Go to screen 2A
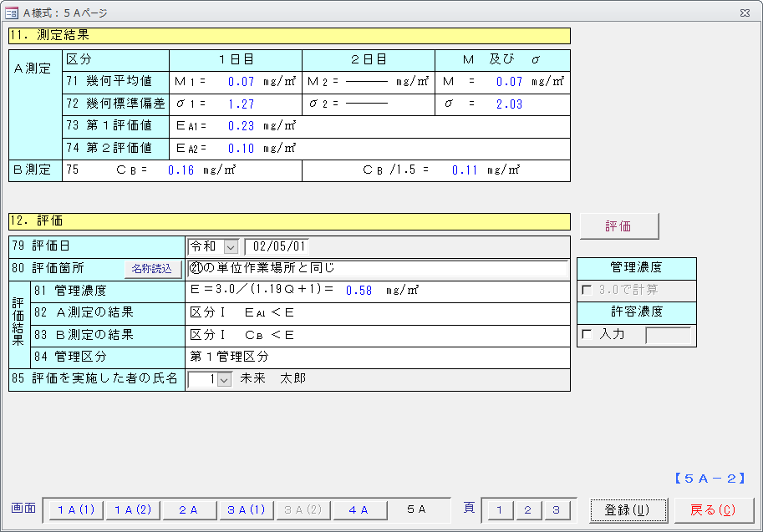 click(x=189, y=510)
